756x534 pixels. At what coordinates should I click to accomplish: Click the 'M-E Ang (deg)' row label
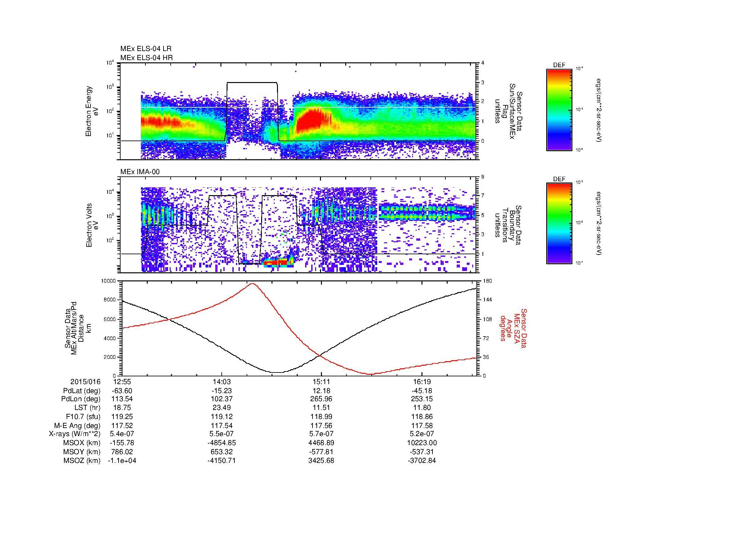(77, 426)
